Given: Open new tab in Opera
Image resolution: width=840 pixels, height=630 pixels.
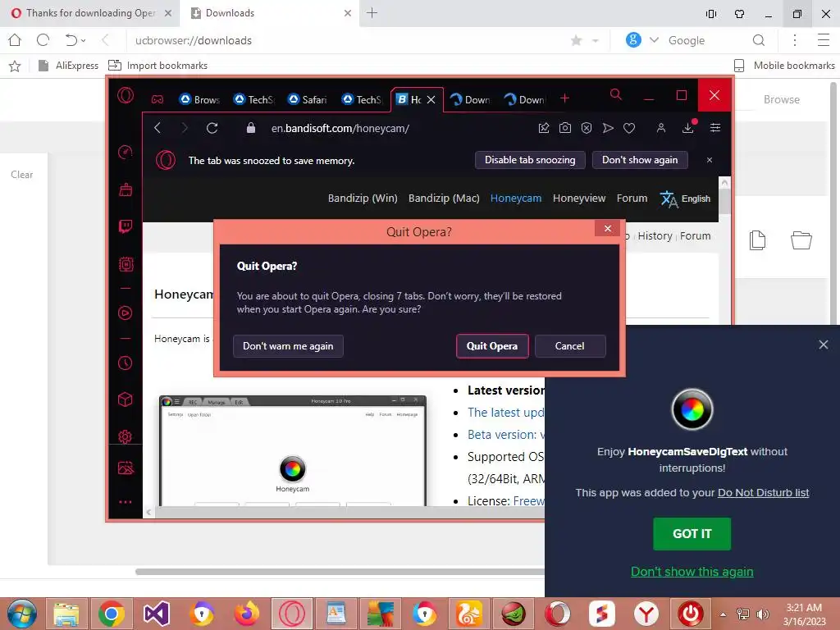Looking at the screenshot, I should pos(564,98).
